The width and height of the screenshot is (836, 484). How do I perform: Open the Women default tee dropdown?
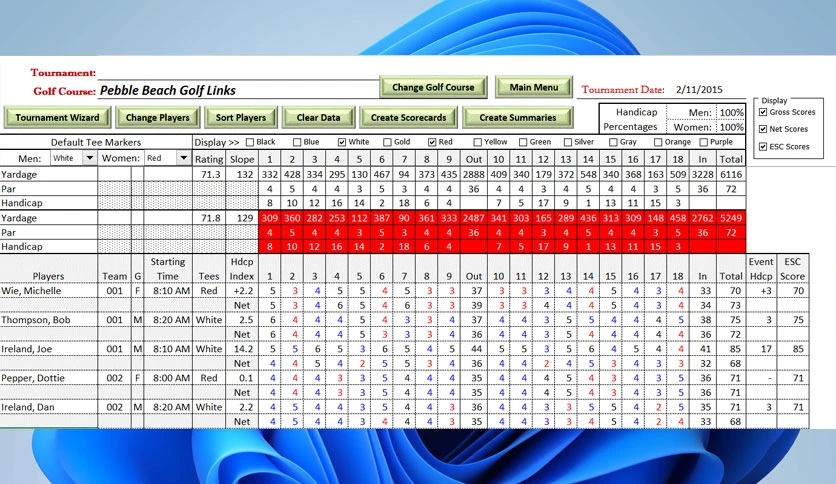coord(183,158)
